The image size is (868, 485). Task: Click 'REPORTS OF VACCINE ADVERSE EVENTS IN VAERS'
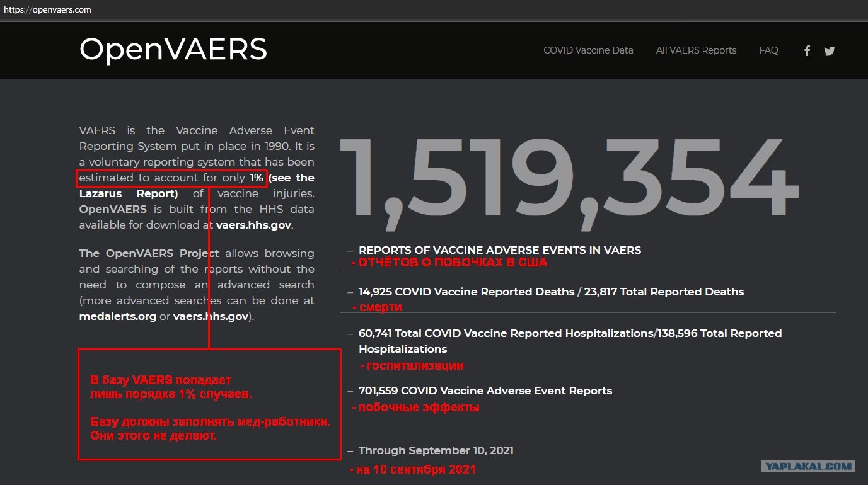pos(500,250)
